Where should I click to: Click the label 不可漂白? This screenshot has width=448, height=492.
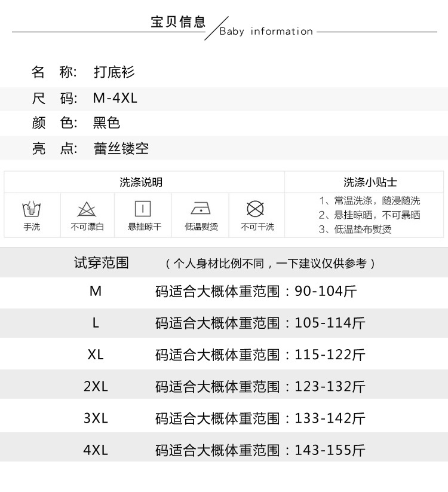coord(87,227)
